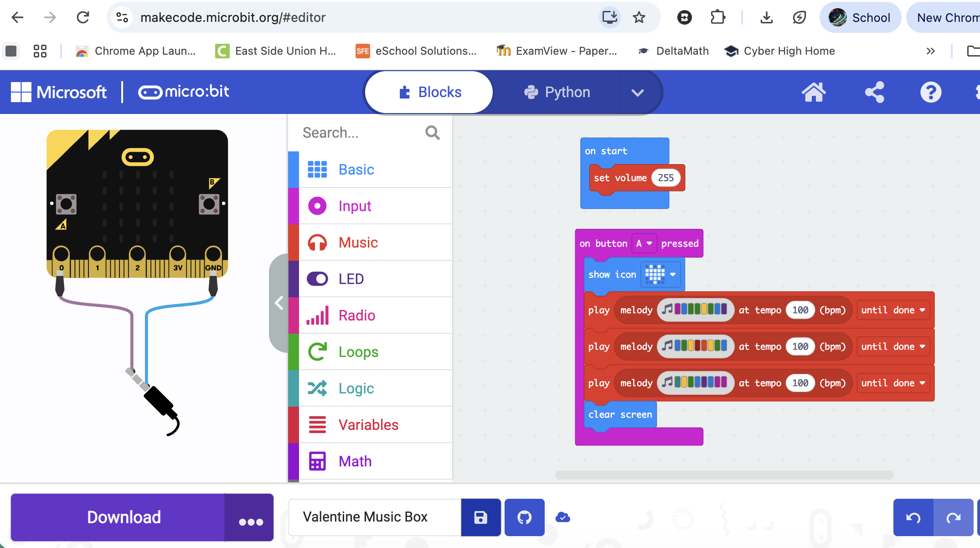Image resolution: width=980 pixels, height=548 pixels.
Task: Create GitHub repository with the GitHub icon
Action: coord(524,517)
